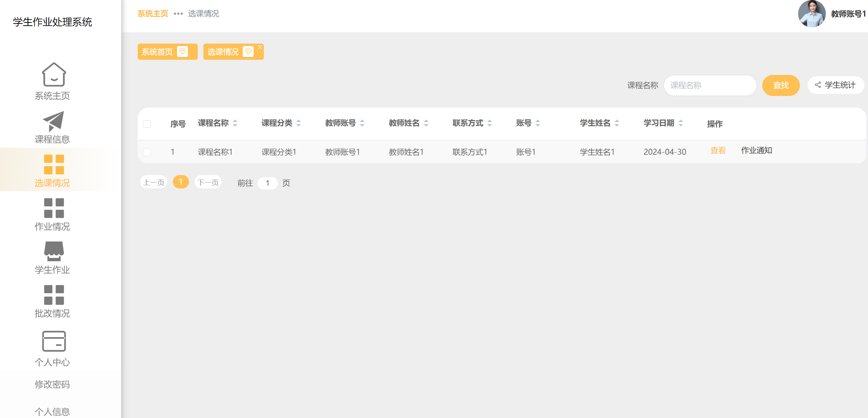Click the 选课情况 orange grid icon
The height and width of the screenshot is (418, 868).
point(53,164)
